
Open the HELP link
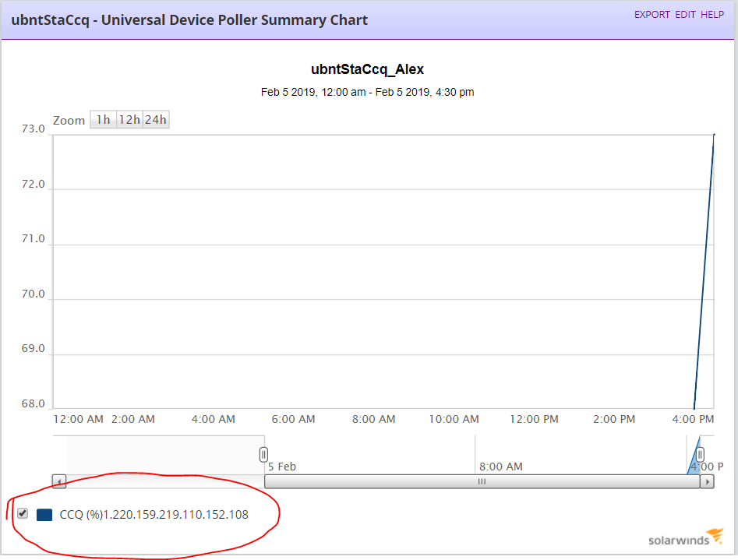tap(712, 15)
